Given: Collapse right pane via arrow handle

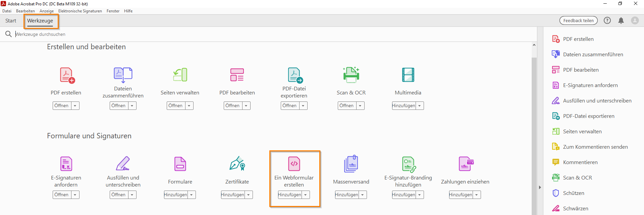Looking at the screenshot, I should point(540,187).
